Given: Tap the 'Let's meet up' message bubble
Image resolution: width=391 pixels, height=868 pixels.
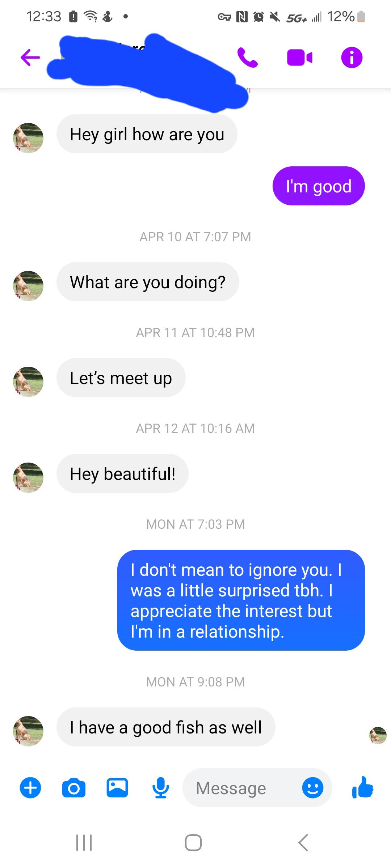Looking at the screenshot, I should 121,377.
